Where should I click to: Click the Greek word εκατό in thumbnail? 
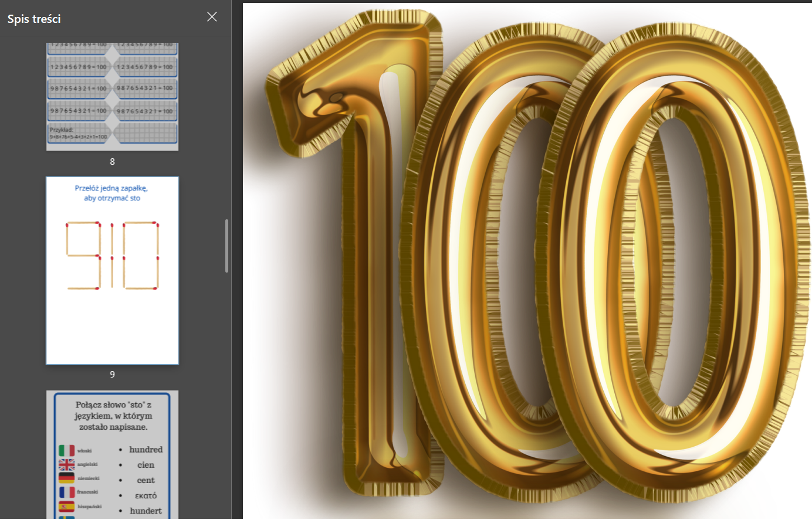tap(146, 495)
